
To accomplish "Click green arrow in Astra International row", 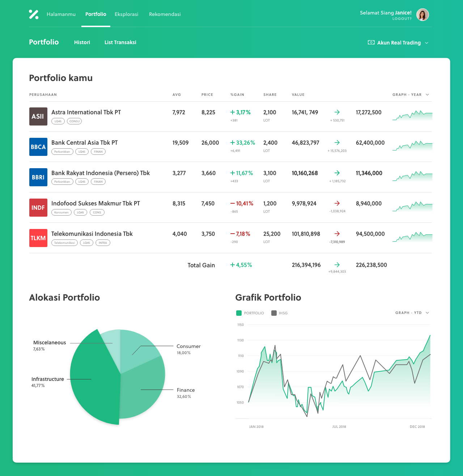I will pos(337,112).
